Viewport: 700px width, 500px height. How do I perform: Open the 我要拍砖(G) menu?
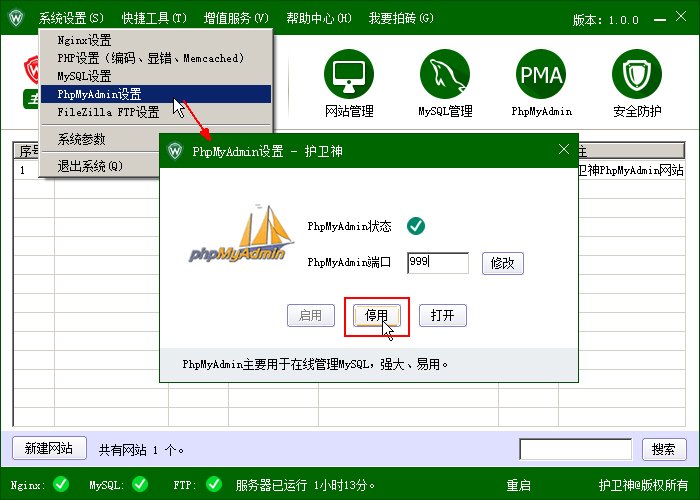pos(401,18)
